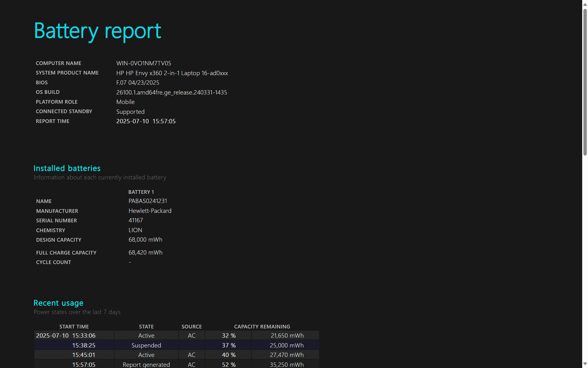
Task: Click the Installed batteries heading
Action: (67, 168)
